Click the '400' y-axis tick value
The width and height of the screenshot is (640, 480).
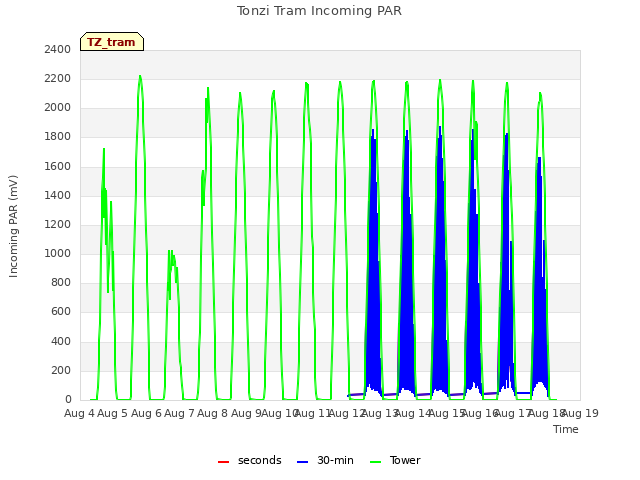(x=61, y=341)
